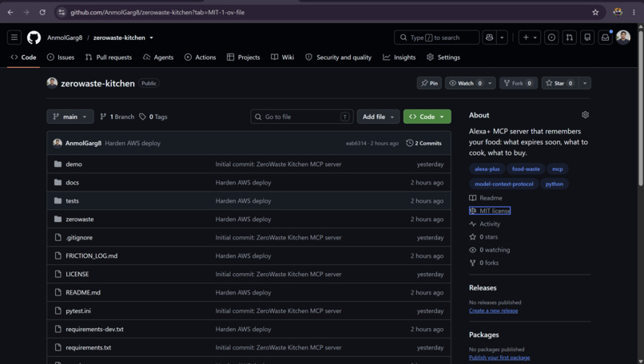Image resolution: width=644 pixels, height=364 pixels.
Task: Open the user profile avatar menu
Action: [623, 38]
